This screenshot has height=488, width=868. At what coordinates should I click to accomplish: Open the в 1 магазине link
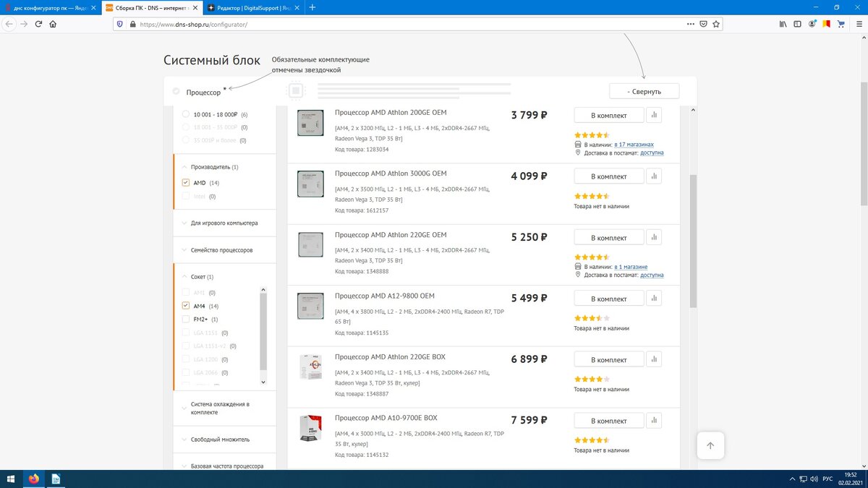coord(631,267)
